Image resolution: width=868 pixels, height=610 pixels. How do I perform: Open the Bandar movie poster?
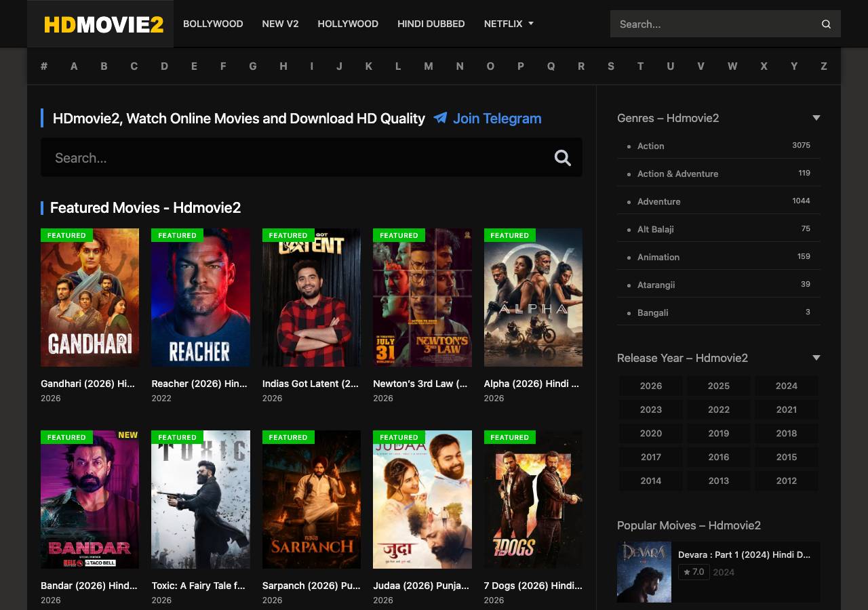[90, 500]
